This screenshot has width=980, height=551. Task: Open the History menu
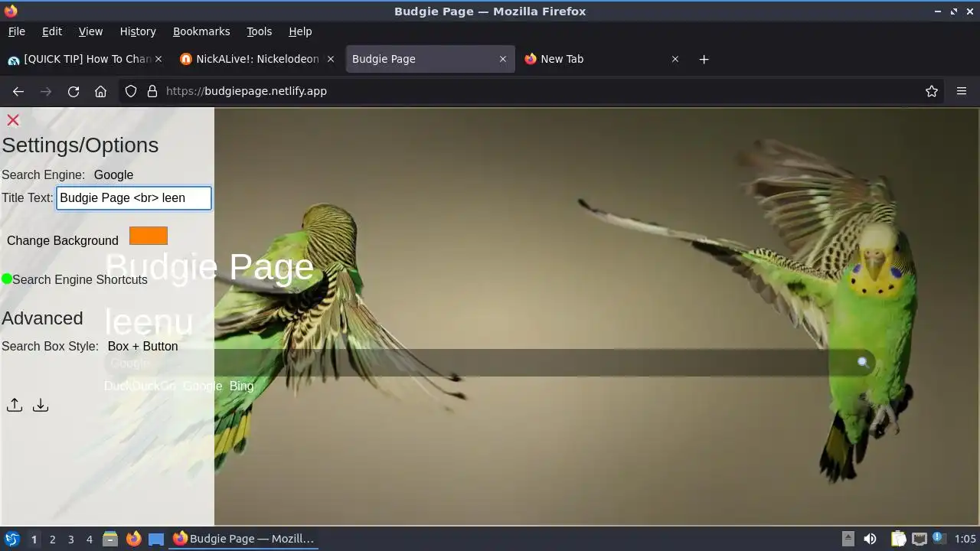(x=138, y=31)
